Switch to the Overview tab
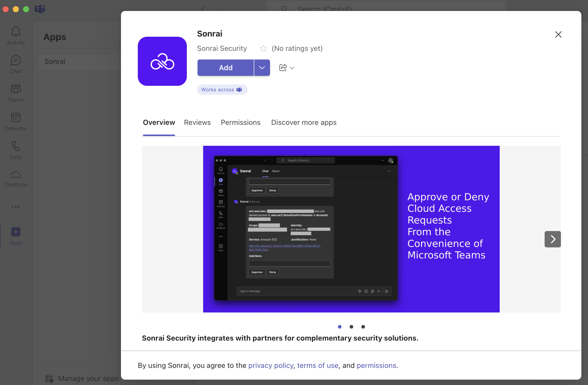 (x=159, y=123)
